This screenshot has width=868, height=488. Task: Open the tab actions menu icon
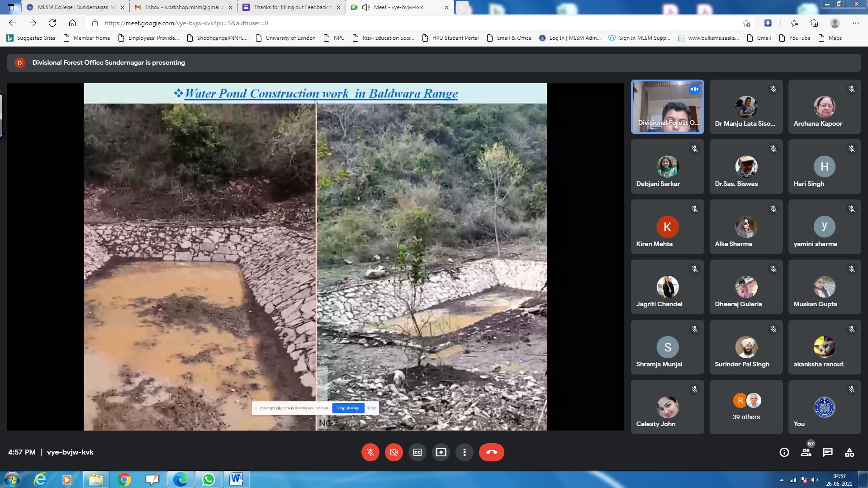(x=11, y=7)
